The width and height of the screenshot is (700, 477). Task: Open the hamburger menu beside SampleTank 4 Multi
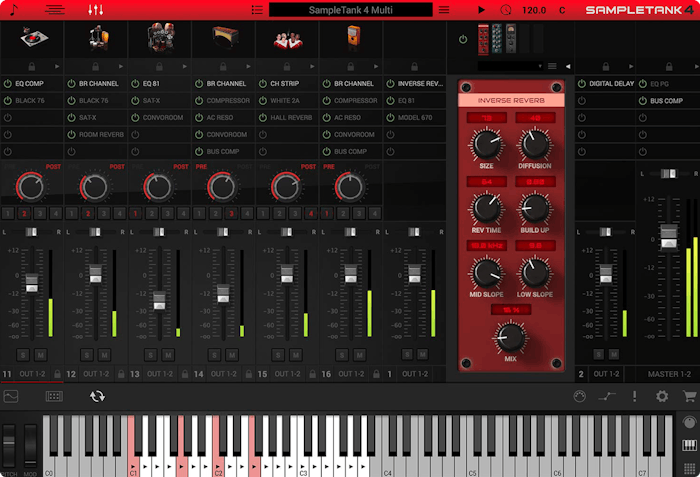444,9
